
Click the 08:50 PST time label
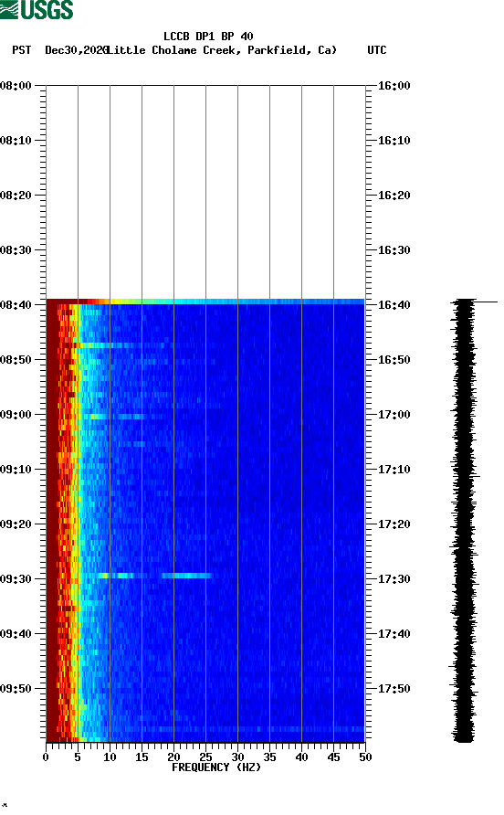pyautogui.click(x=16, y=360)
